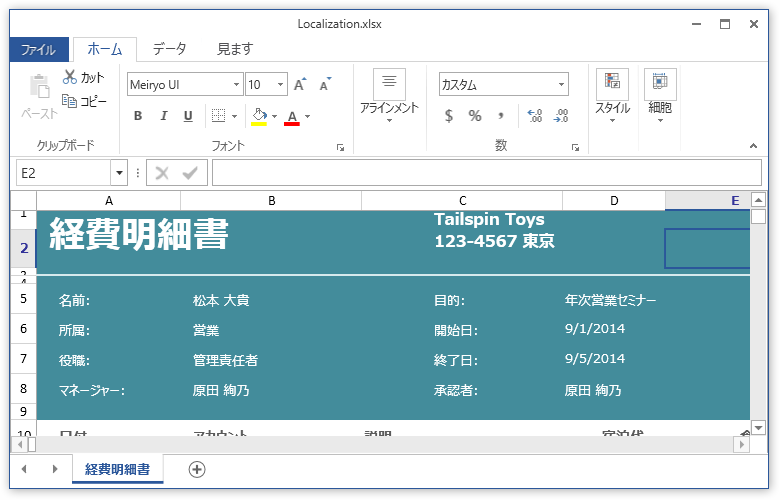This screenshot has height=500, width=780.
Task: Apply percent style with the % icon
Action: tap(475, 116)
